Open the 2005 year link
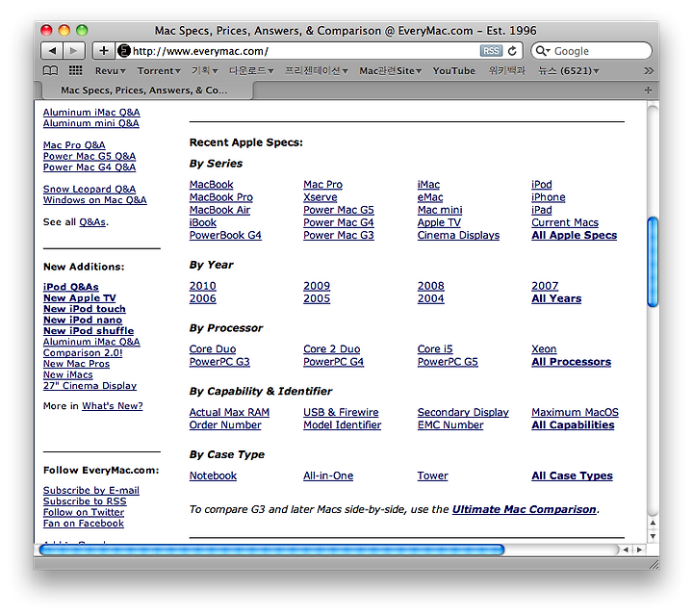 (x=317, y=298)
